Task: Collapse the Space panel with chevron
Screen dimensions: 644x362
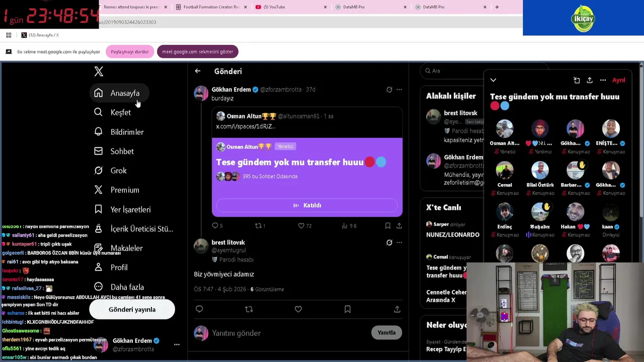Action: click(x=493, y=80)
